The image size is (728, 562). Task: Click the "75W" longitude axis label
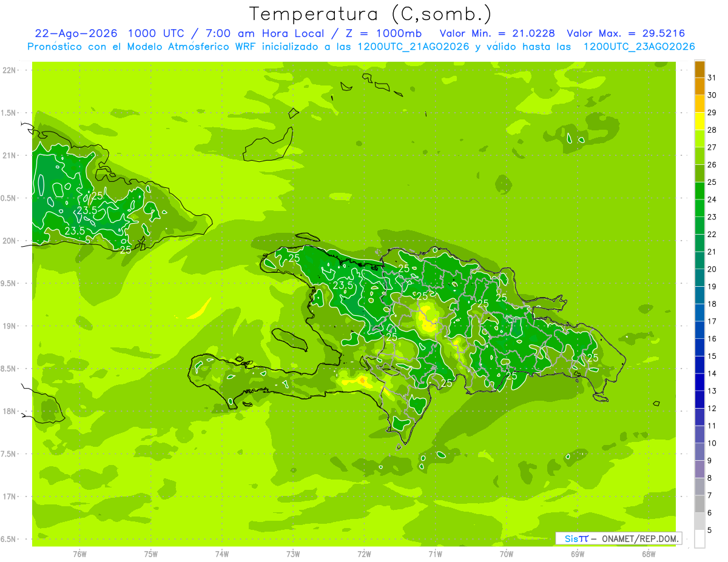click(x=151, y=554)
